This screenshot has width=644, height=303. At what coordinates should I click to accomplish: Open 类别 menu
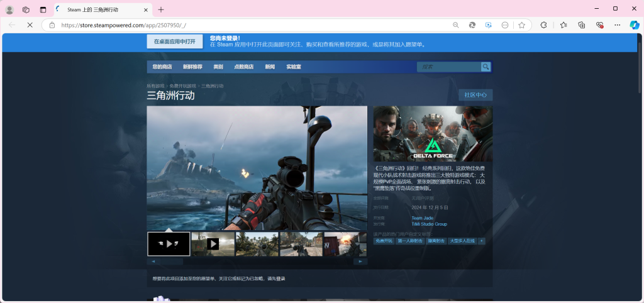(218, 67)
